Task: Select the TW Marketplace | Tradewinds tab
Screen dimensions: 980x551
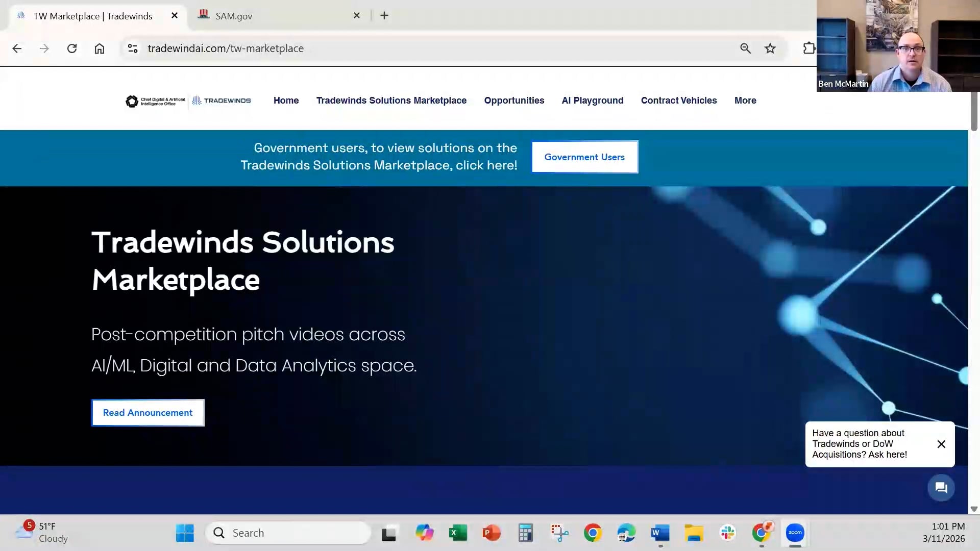Action: [97, 16]
